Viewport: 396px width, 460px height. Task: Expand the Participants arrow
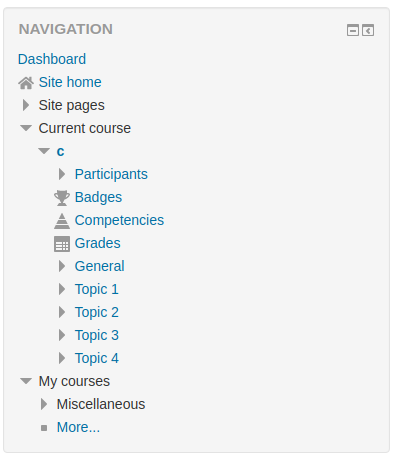tap(62, 174)
